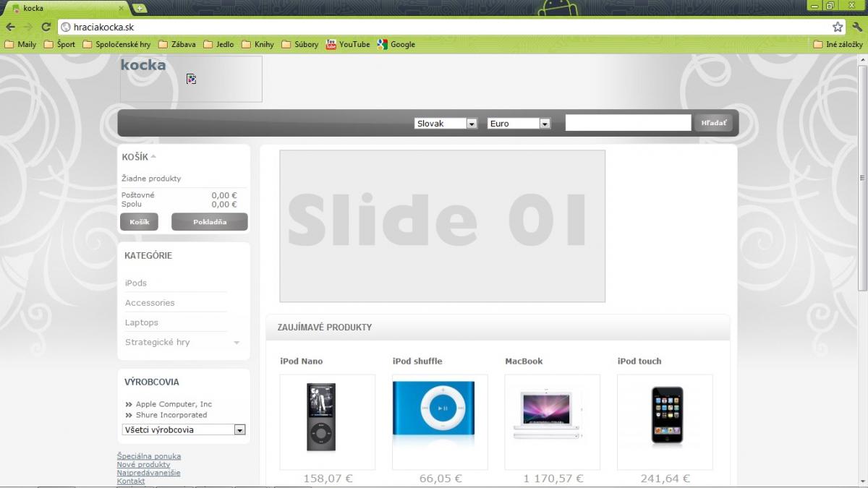This screenshot has width=868, height=488.
Task: Click the Apple Computer, Inc manufacturer link
Action: pyautogui.click(x=174, y=404)
